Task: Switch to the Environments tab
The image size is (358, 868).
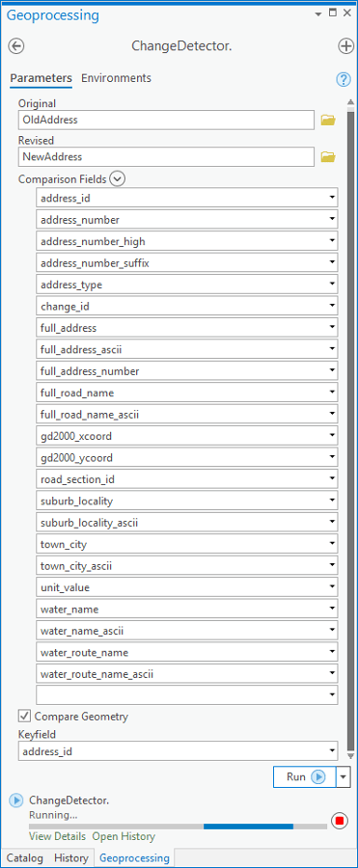Action: [116, 78]
